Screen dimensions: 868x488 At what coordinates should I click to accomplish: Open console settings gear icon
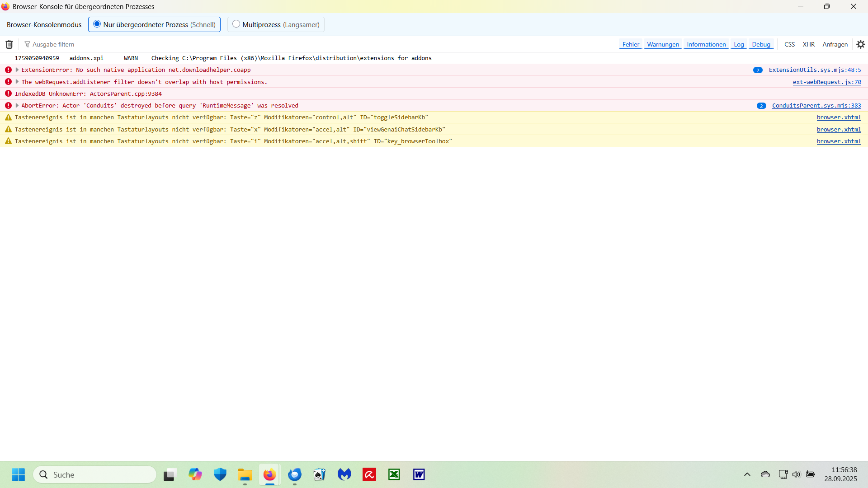click(x=860, y=44)
